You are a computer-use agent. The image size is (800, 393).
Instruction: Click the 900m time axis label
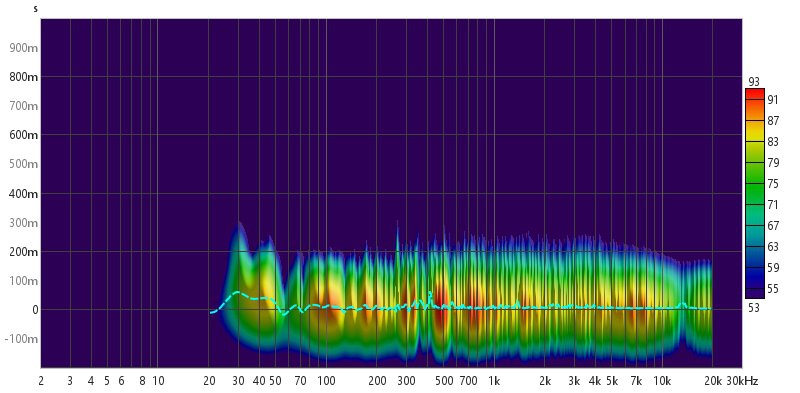tap(24, 48)
